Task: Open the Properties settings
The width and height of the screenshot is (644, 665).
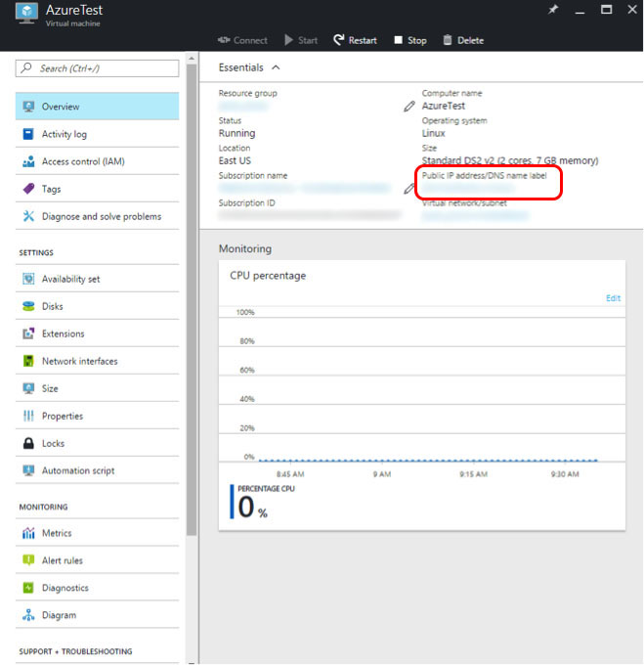Action: point(97,416)
